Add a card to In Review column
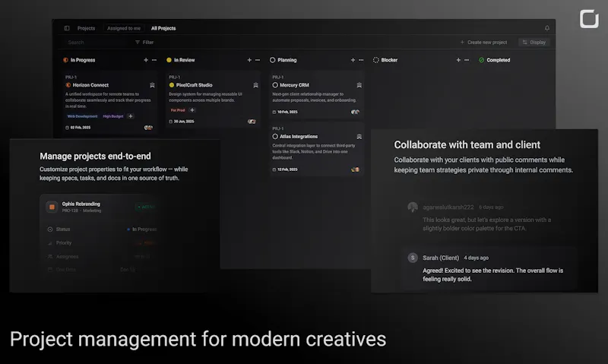 [249, 60]
